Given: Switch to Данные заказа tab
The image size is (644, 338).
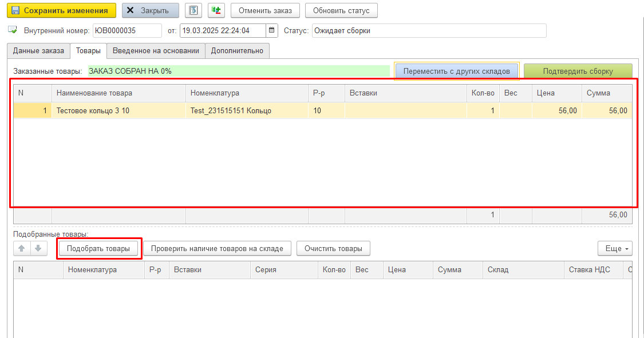Looking at the screenshot, I should point(38,50).
